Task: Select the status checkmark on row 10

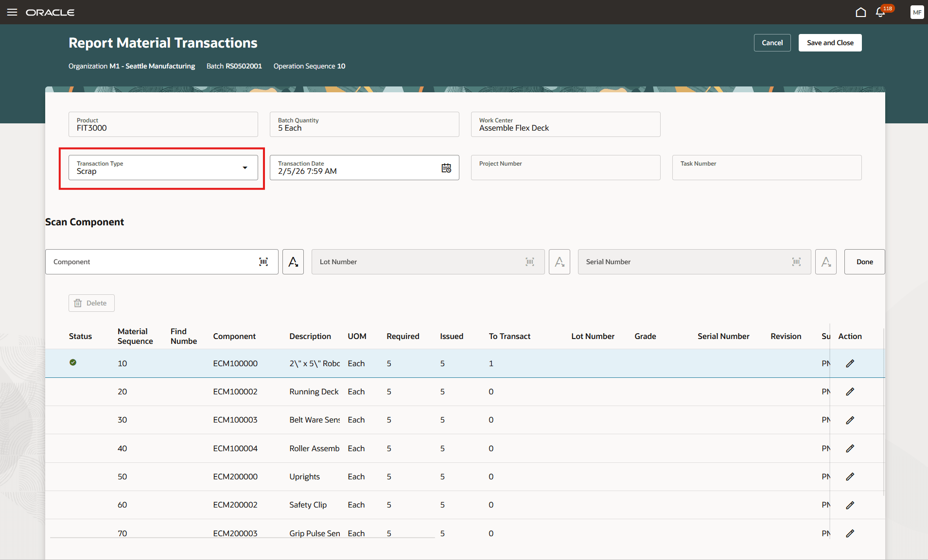Action: (73, 362)
